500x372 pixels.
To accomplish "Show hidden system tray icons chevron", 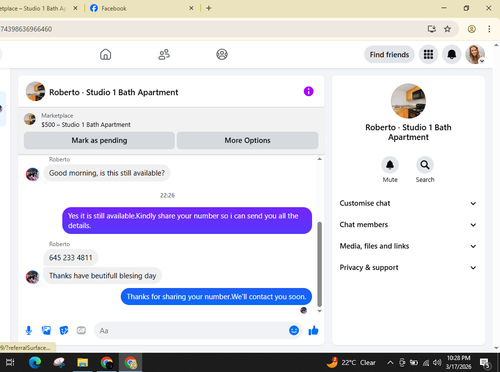I will coord(390,362).
